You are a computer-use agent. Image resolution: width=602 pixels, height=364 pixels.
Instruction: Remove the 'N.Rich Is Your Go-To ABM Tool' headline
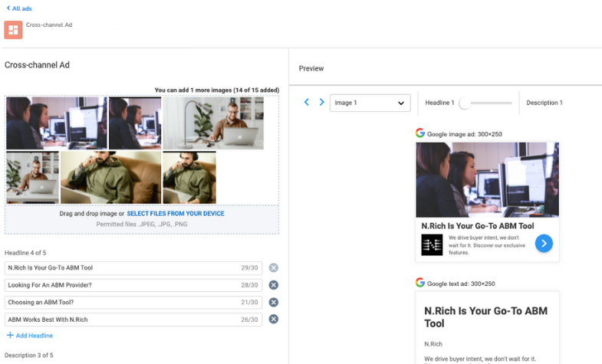click(x=273, y=268)
